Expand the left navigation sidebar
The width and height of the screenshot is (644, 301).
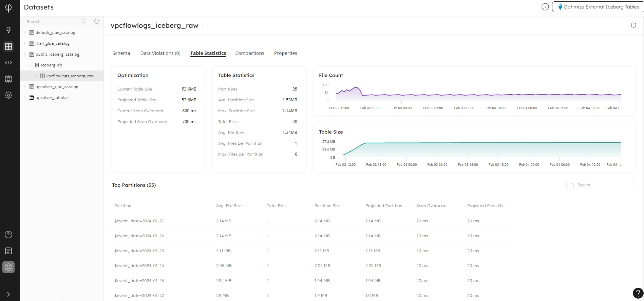(8, 294)
